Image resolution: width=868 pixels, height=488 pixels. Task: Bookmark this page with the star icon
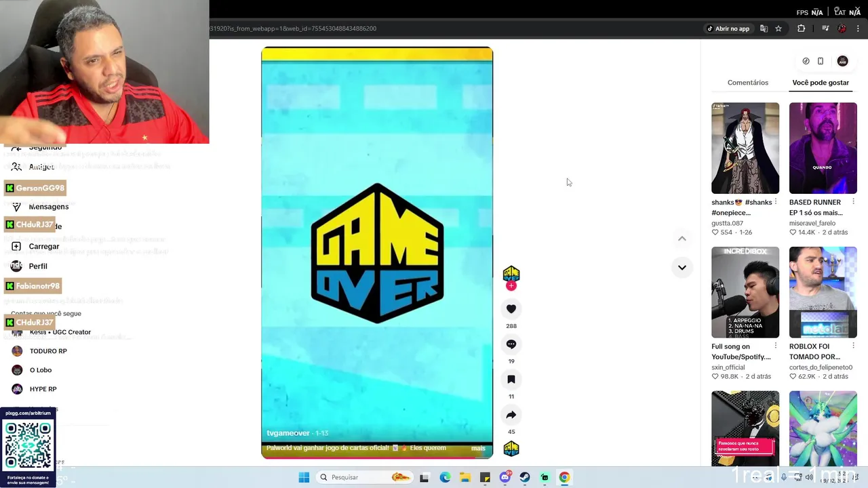click(x=778, y=28)
